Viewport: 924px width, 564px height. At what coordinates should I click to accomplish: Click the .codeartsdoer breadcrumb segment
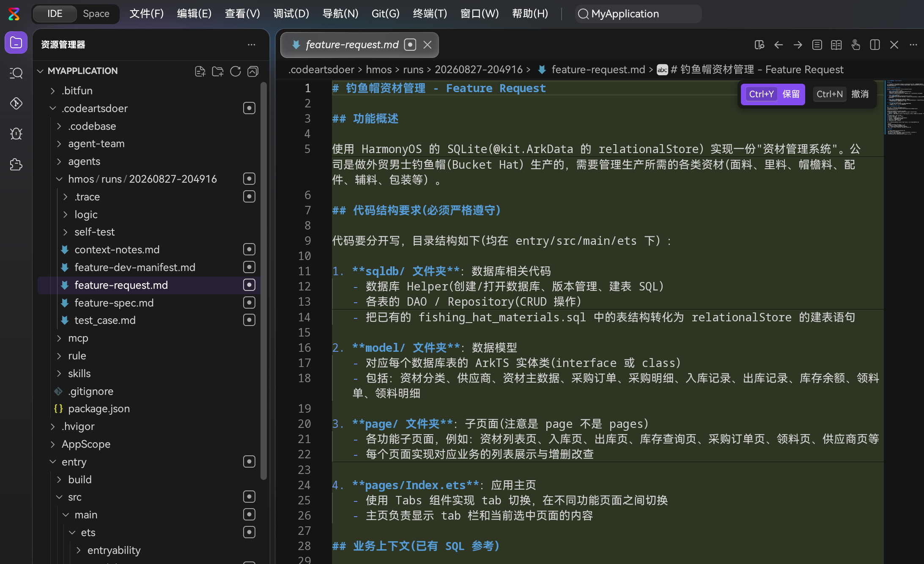coord(321,70)
